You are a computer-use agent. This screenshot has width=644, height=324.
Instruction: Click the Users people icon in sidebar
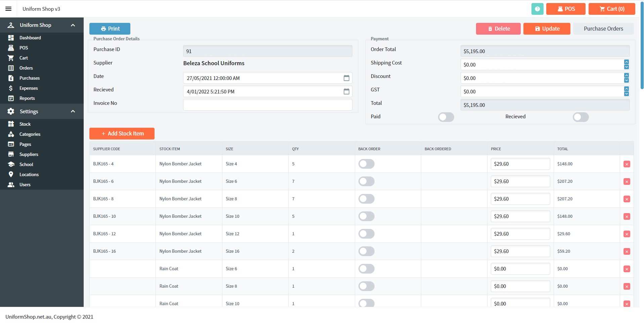coord(11,185)
